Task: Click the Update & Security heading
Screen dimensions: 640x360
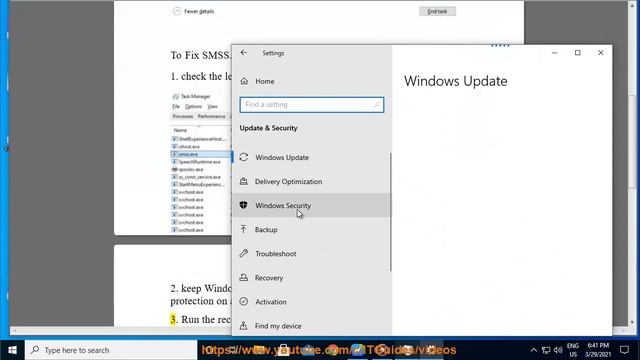Action: pos(268,128)
